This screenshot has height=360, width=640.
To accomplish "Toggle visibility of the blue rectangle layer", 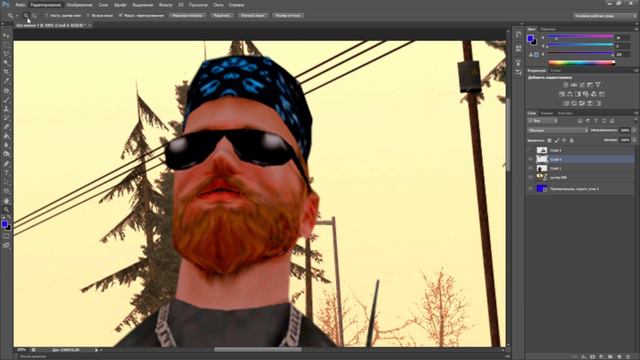I will (x=531, y=189).
